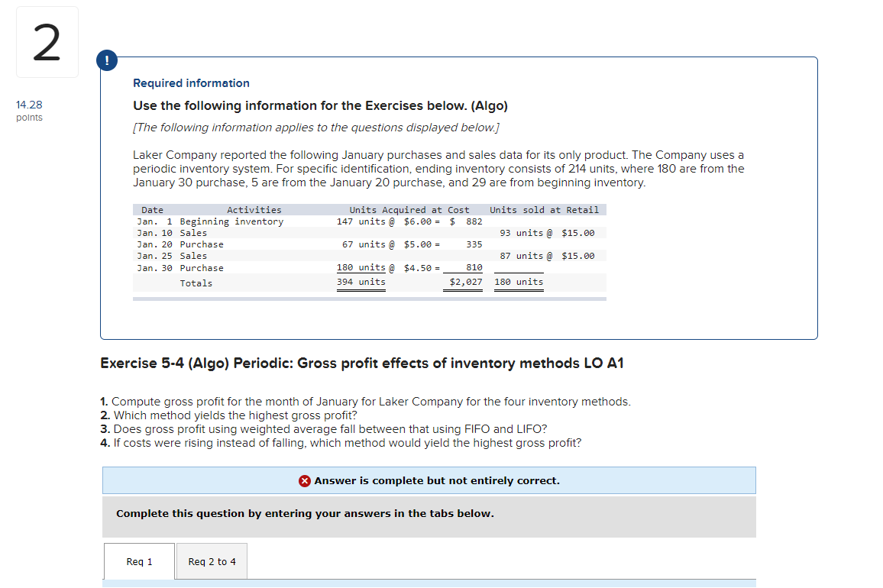Switch to the Req 1 tab
Screen dimensions: 883x588
pos(138,561)
